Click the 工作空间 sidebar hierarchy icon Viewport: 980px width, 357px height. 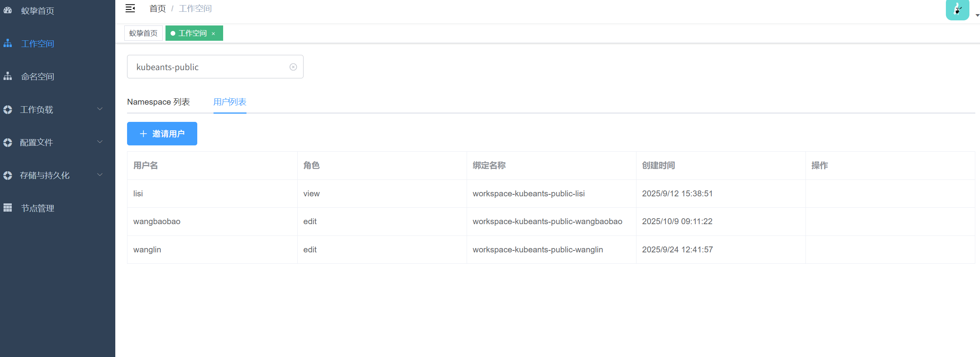[x=8, y=43]
